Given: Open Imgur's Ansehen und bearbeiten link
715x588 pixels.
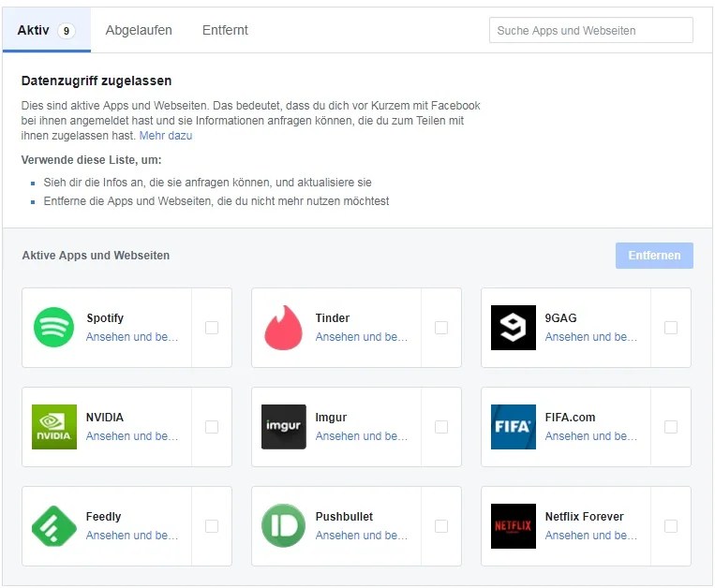Looking at the screenshot, I should pos(361,436).
